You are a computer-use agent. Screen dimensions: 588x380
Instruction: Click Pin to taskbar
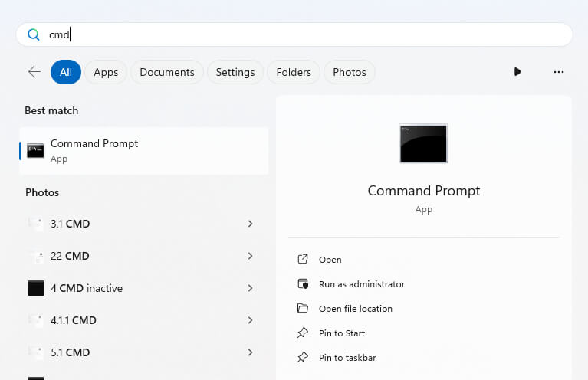coord(347,358)
